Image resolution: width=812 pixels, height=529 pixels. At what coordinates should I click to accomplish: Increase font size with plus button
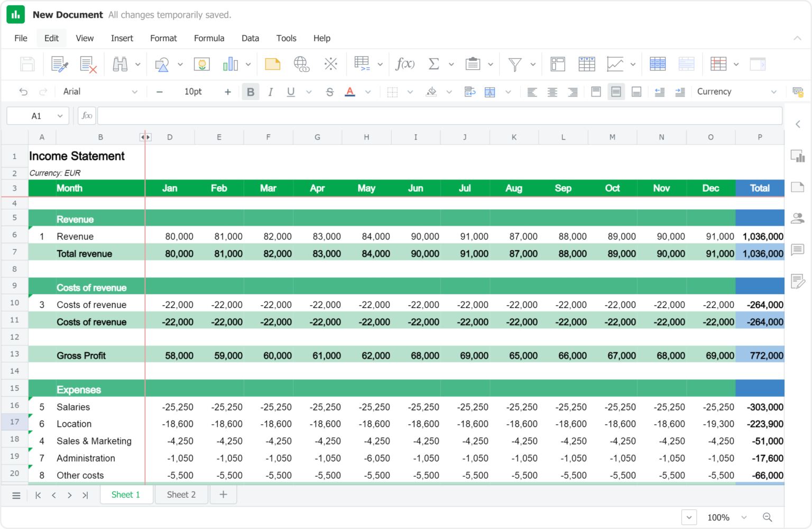[228, 92]
